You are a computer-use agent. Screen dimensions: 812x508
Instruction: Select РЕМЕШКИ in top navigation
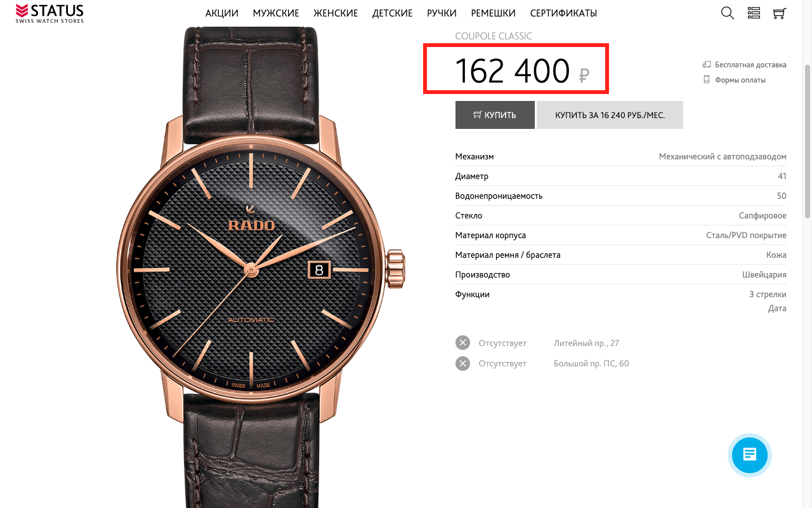point(494,13)
